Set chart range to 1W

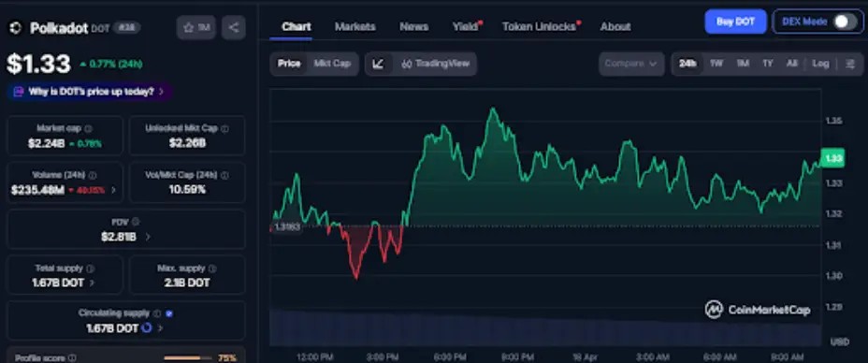[x=716, y=64]
